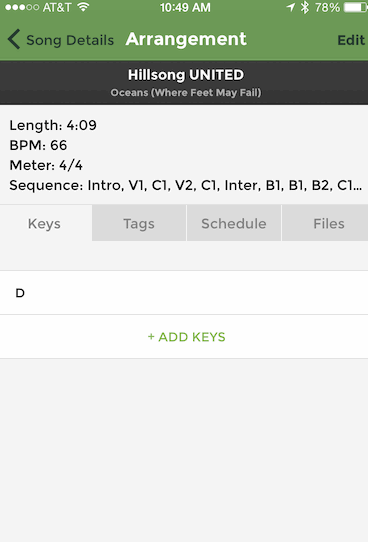Tap the back chevron arrow icon
Screen dimensions: 368x542
pyautogui.click(x=14, y=39)
